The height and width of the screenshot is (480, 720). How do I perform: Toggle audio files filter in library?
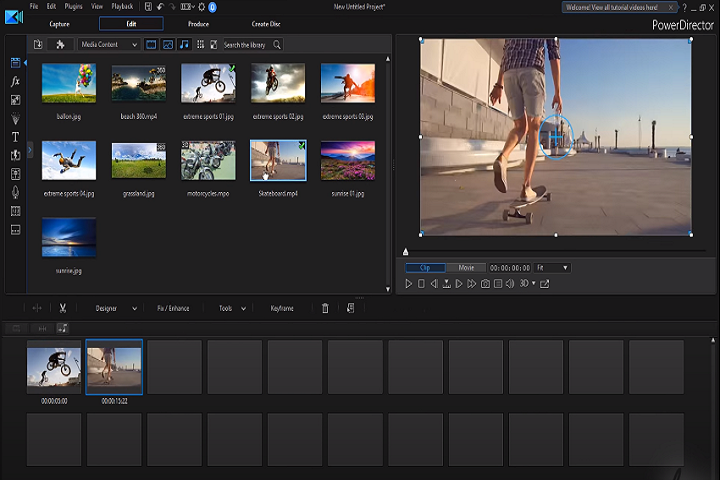tap(183, 45)
